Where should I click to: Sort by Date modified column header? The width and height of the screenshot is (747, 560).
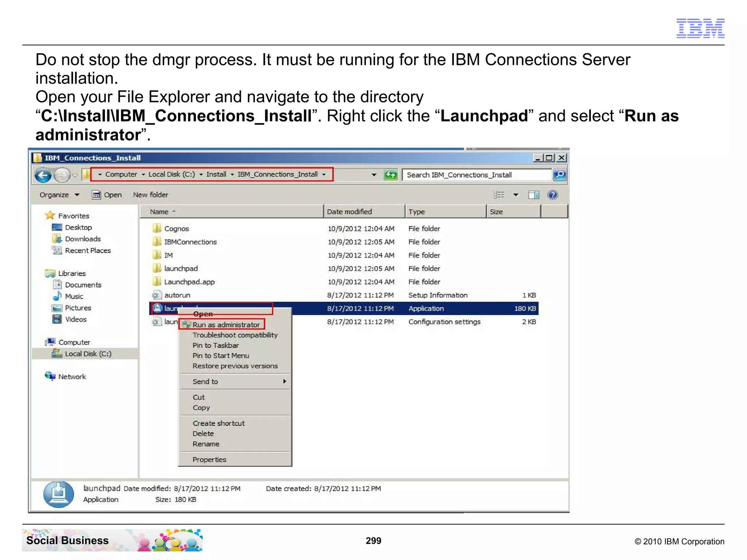(x=364, y=211)
